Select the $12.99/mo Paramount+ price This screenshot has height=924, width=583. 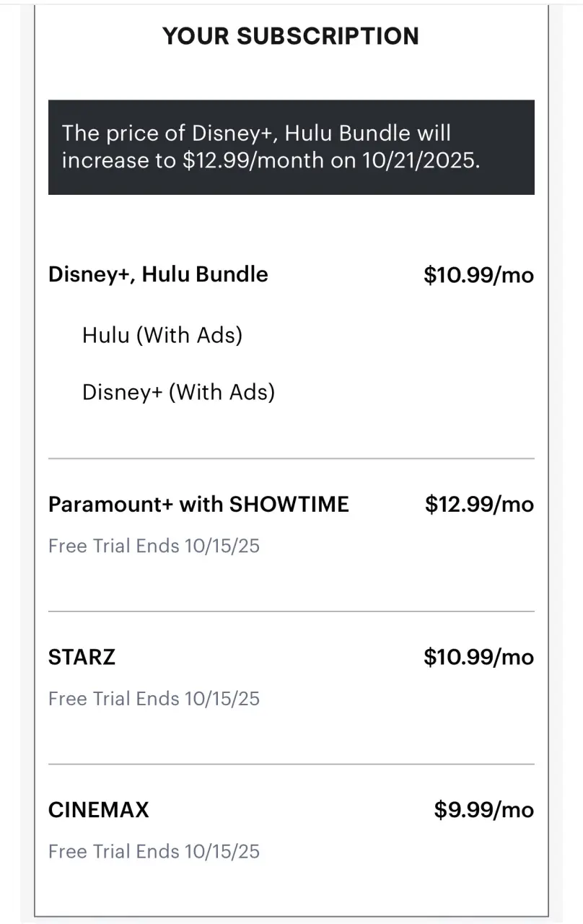click(x=479, y=505)
